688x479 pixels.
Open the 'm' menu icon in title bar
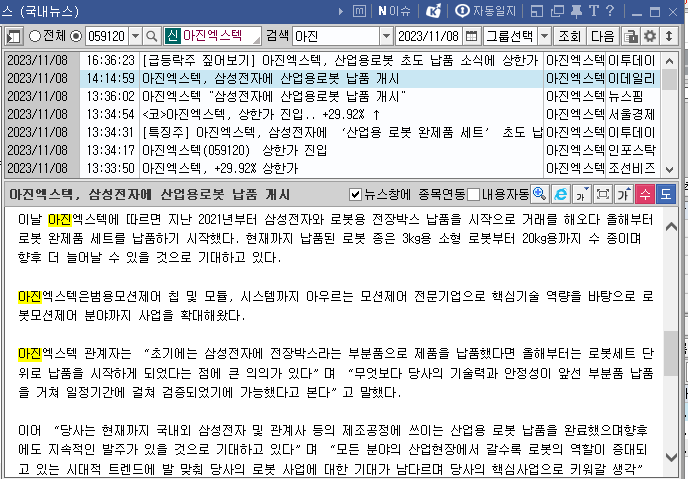359,11
